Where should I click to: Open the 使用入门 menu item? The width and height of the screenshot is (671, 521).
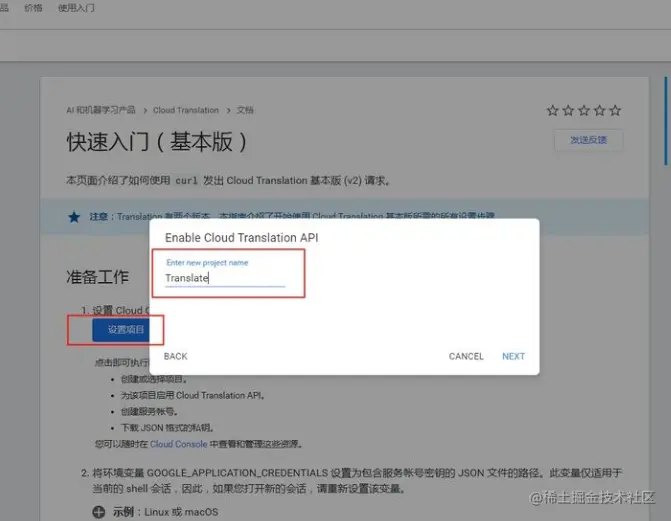pyautogui.click(x=76, y=8)
